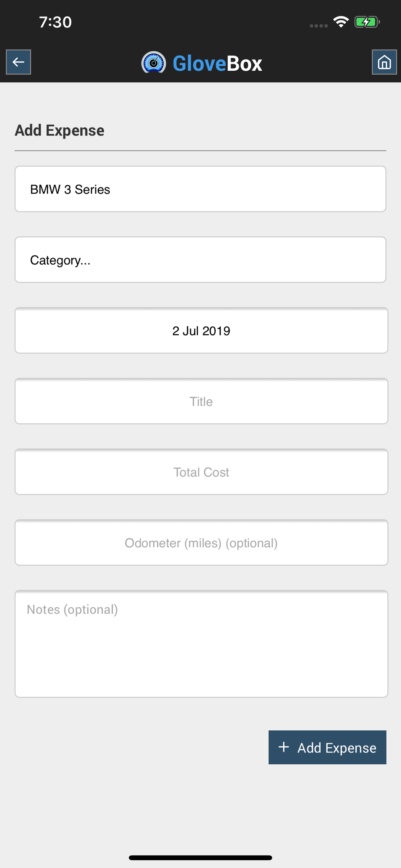Focus the Notes (optional) text area
The width and height of the screenshot is (401, 868).
tap(201, 644)
